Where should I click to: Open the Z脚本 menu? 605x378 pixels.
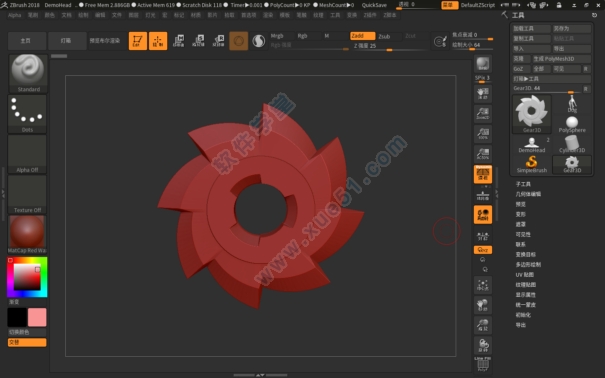(390, 15)
